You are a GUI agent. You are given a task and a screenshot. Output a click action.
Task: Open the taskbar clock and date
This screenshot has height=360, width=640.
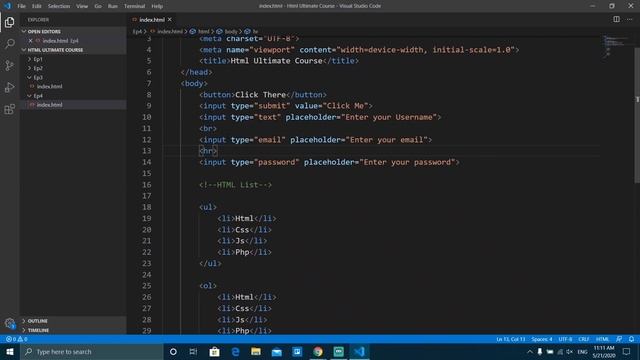coord(604,351)
